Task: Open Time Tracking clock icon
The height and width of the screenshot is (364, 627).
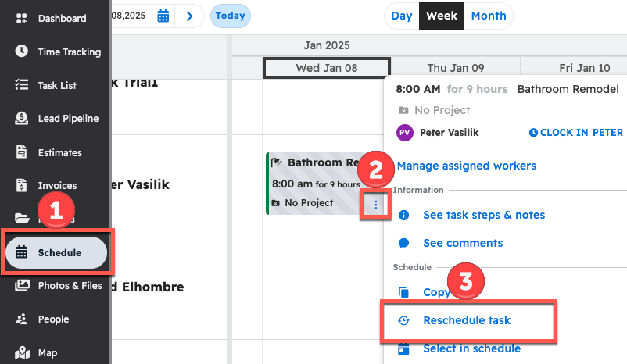Action: (x=22, y=52)
